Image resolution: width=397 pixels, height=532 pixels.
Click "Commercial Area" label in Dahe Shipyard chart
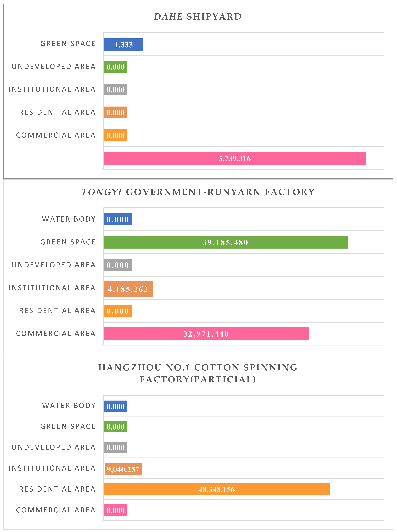click(x=56, y=135)
